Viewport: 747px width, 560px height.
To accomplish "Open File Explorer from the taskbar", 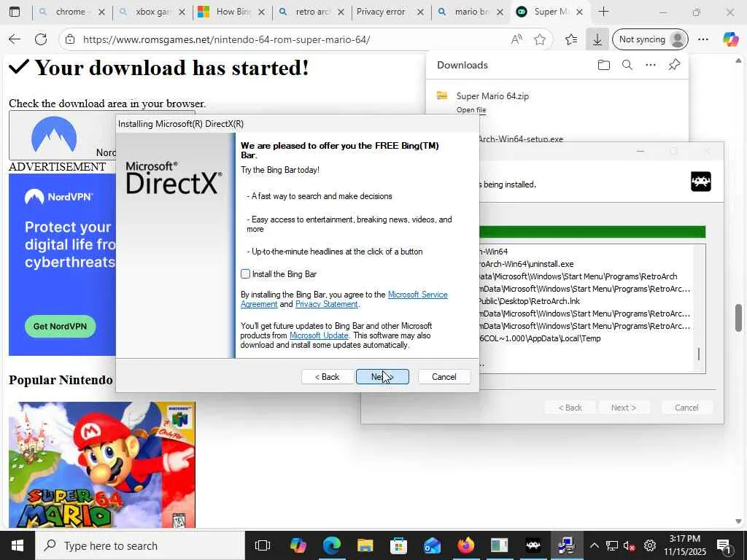I will pyautogui.click(x=365, y=545).
